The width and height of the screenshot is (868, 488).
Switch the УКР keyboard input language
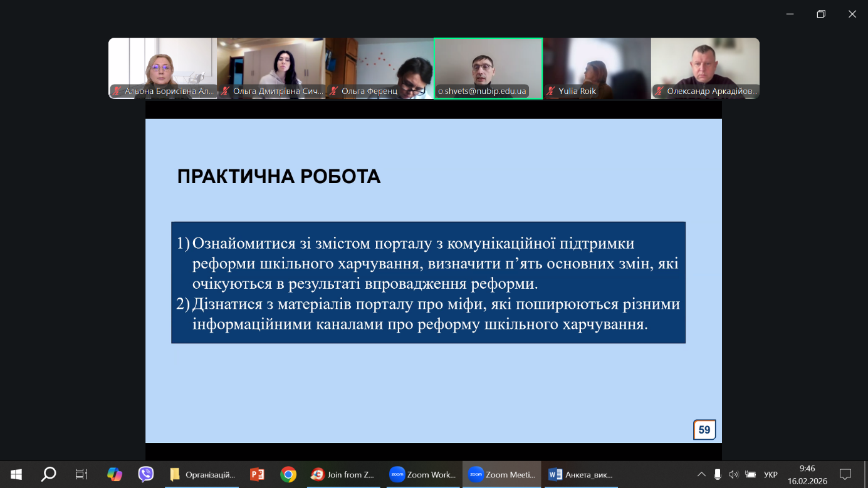coord(770,475)
